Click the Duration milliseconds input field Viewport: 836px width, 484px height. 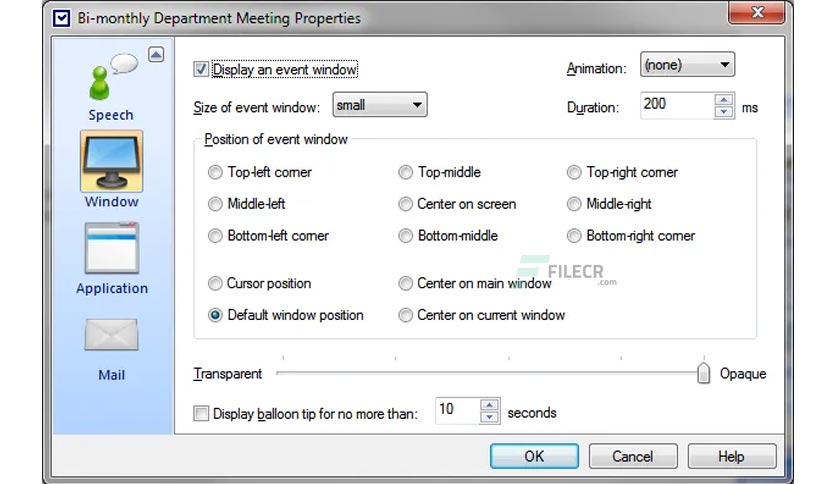click(677, 105)
